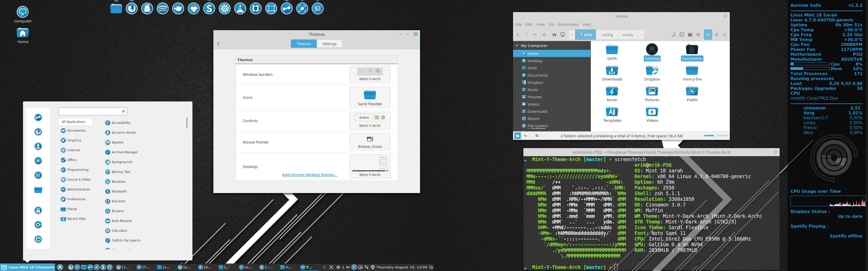Show tree view in file manager sidebar
Viewport: 868px width, 271px height.
coord(526,136)
